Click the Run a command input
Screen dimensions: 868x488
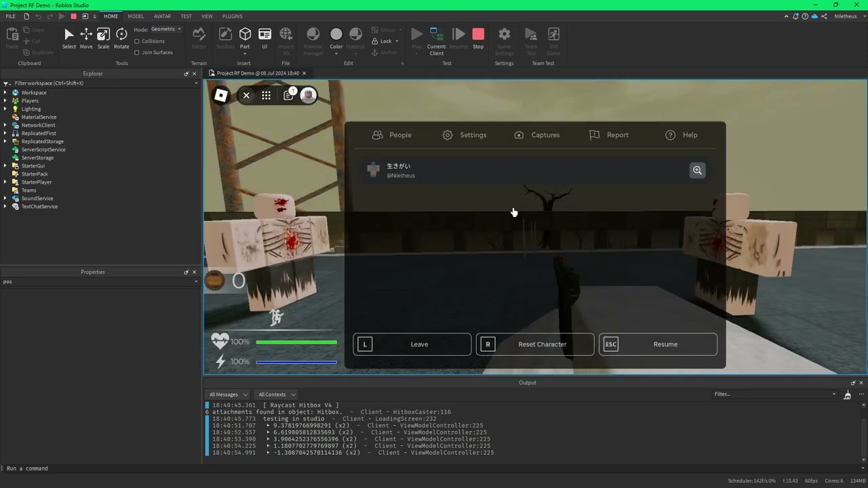coord(102,468)
